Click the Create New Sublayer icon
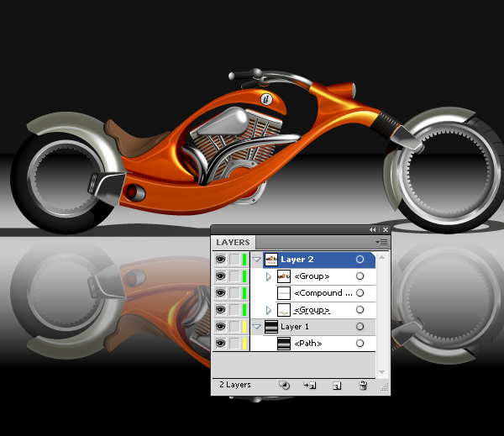This screenshot has height=436, width=504. (310, 386)
